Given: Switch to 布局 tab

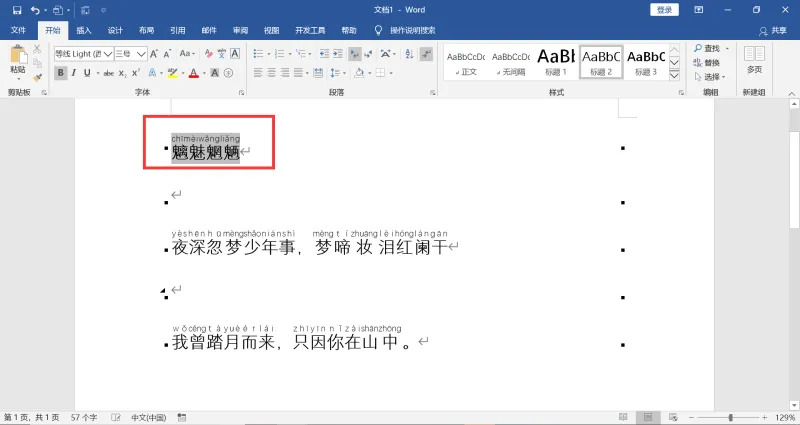Looking at the screenshot, I should coord(146,31).
